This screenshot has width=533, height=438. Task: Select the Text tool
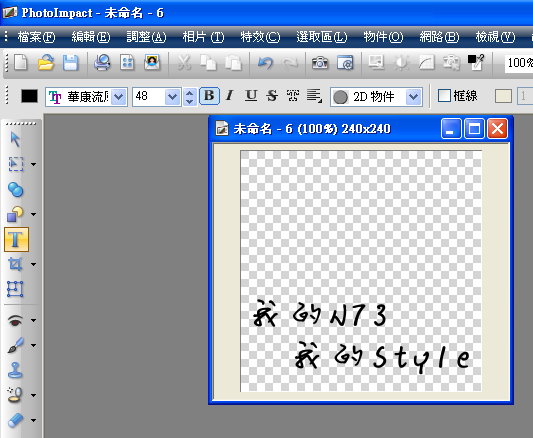tap(16, 240)
